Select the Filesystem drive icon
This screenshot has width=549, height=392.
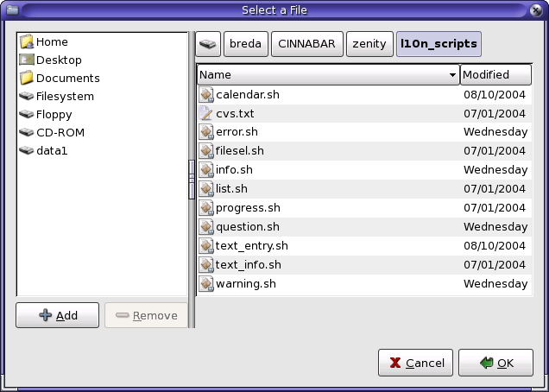pos(26,97)
